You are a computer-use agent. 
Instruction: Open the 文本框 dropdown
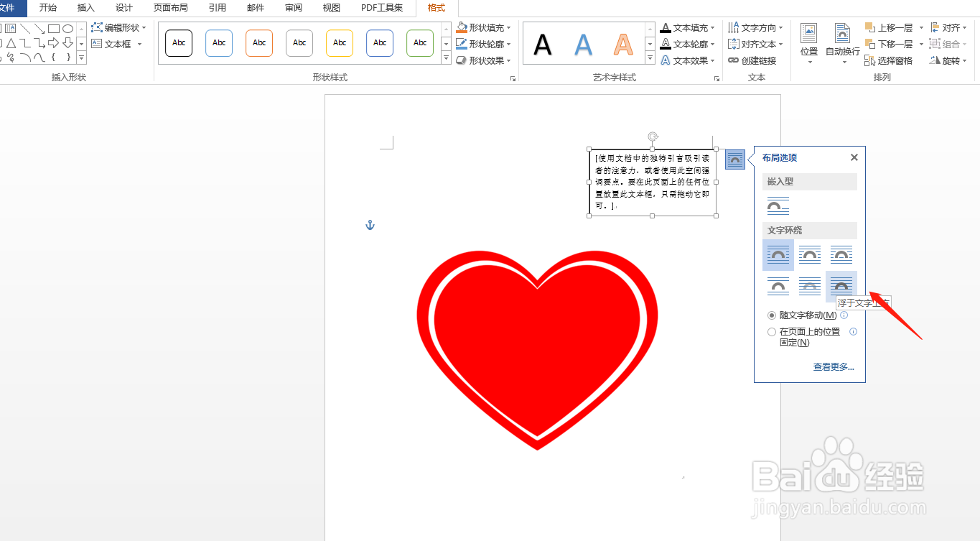(117, 44)
